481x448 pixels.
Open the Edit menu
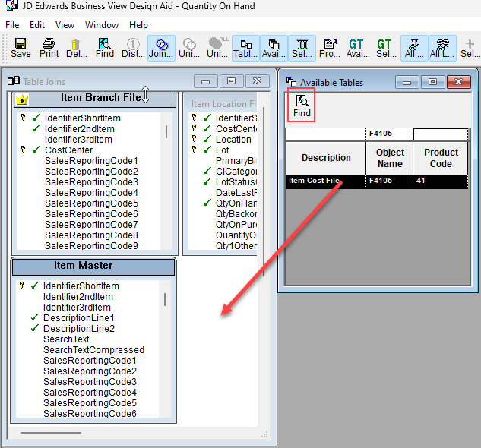click(37, 25)
